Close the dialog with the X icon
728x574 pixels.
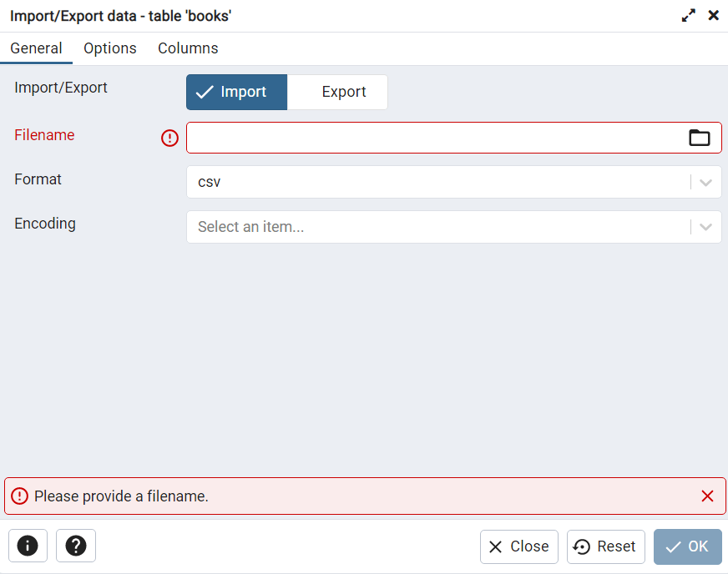click(x=714, y=15)
